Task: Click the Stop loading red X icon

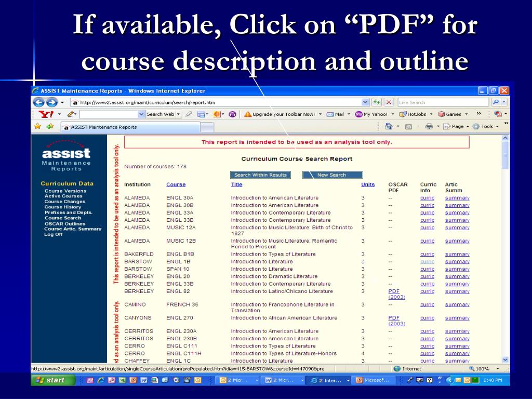Action: 389,102
